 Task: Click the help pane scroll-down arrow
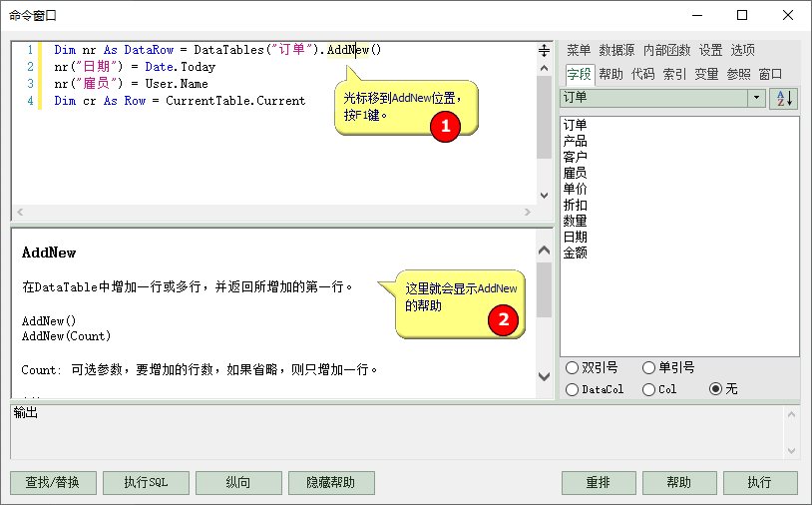(544, 376)
